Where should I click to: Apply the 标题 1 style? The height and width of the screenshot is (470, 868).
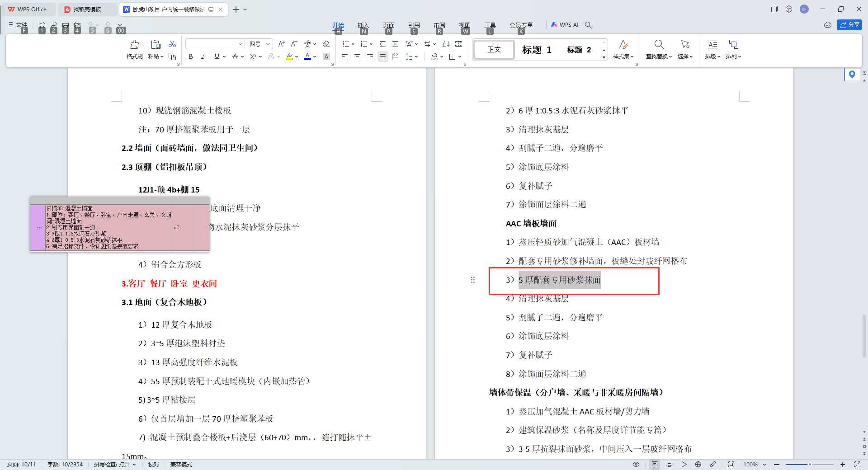(x=537, y=50)
